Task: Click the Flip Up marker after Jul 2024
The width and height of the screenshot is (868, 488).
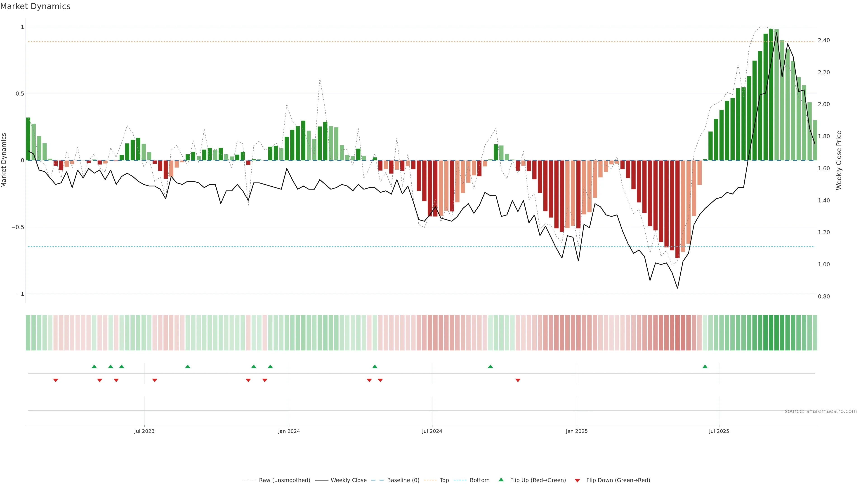Action: [x=490, y=366]
